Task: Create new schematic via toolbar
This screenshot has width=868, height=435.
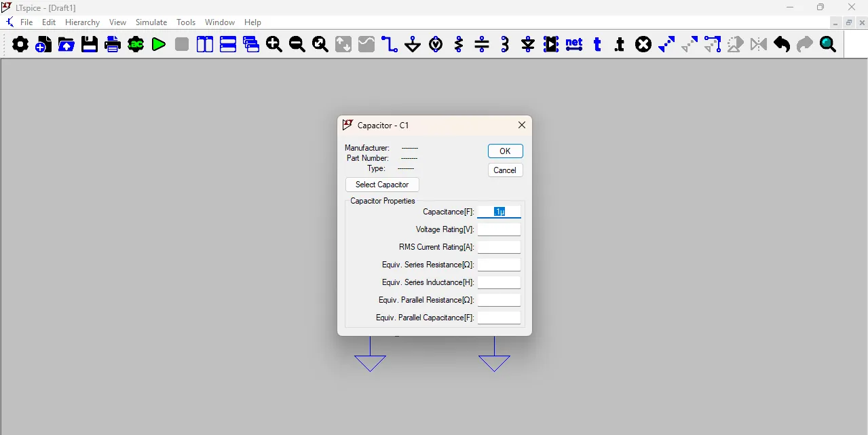Action: tap(43, 45)
